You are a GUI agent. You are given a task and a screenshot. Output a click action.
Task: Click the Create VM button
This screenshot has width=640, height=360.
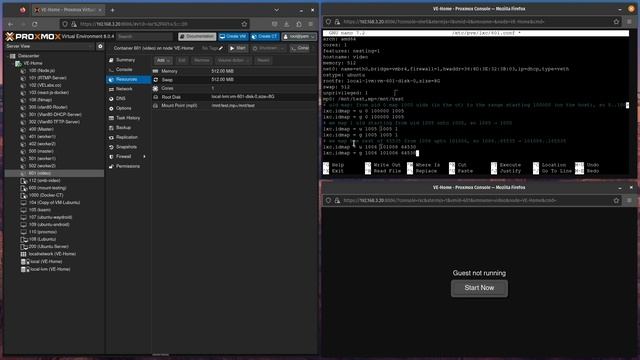tap(233, 36)
